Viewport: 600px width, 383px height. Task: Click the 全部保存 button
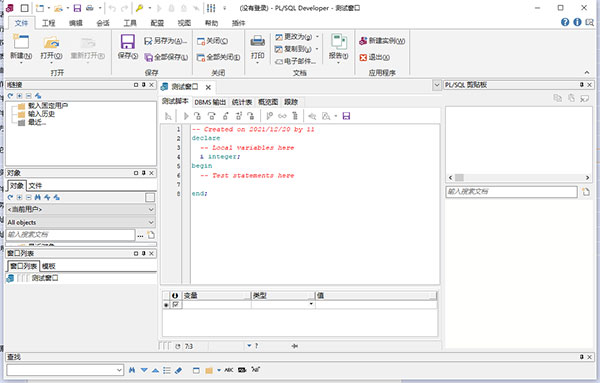pos(166,57)
